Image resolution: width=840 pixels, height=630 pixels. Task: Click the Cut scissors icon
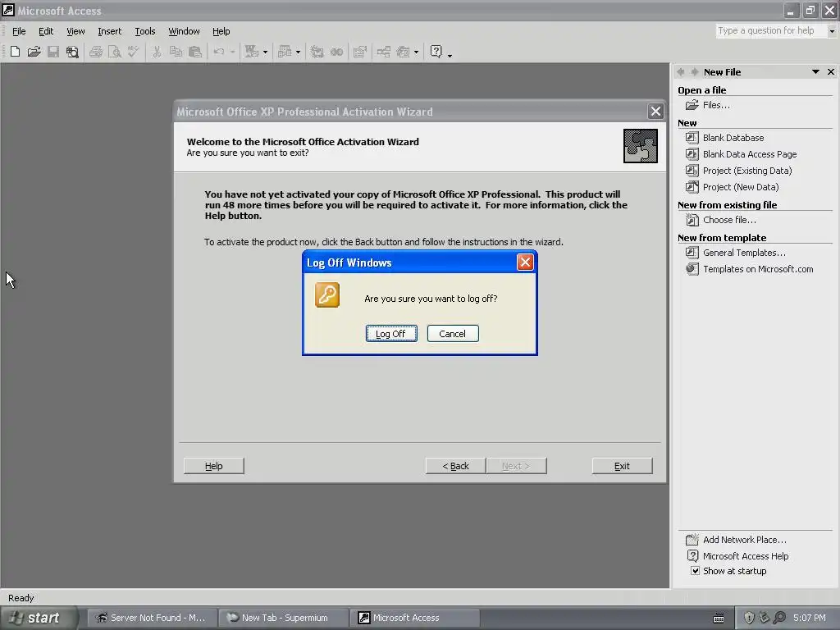pos(157,52)
